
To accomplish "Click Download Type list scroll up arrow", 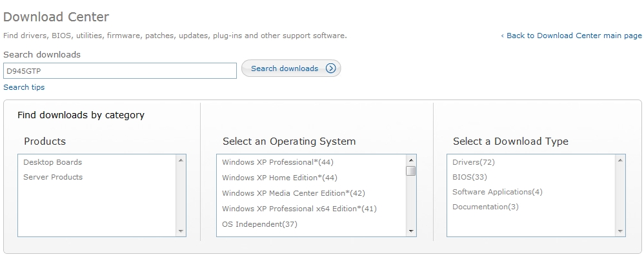I will (x=620, y=160).
